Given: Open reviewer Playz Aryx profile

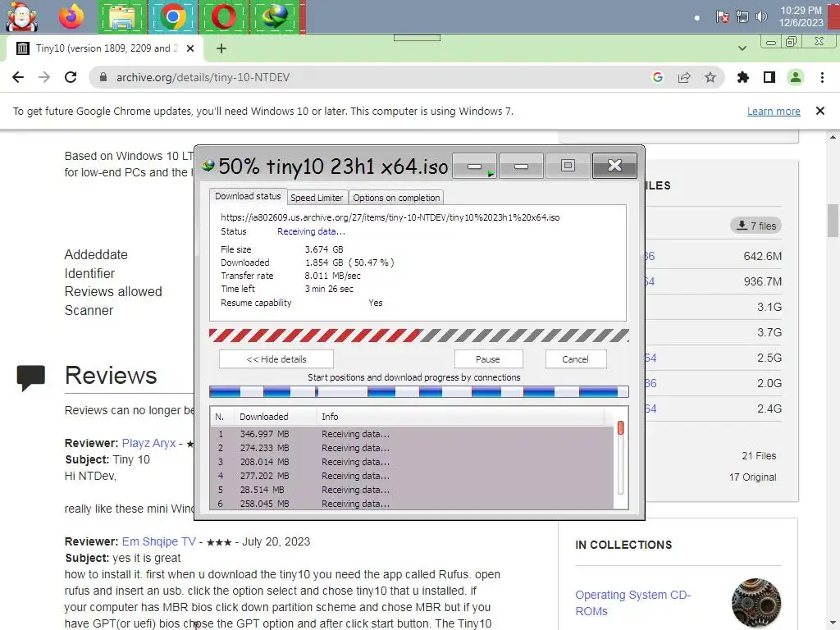Looking at the screenshot, I should click(x=149, y=443).
